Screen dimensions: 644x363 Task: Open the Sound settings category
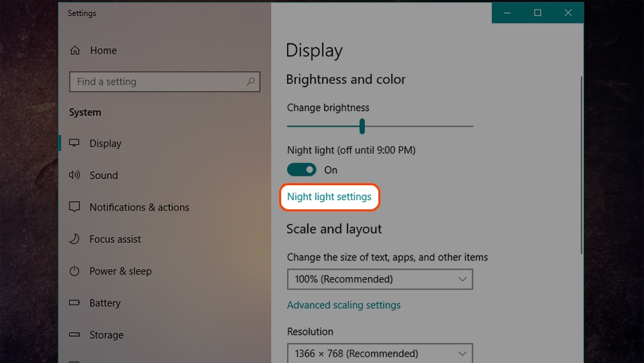tap(103, 175)
